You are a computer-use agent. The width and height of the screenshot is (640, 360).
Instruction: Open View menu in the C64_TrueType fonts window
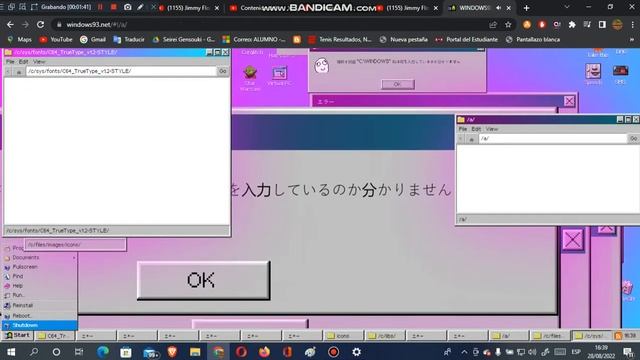(x=39, y=62)
